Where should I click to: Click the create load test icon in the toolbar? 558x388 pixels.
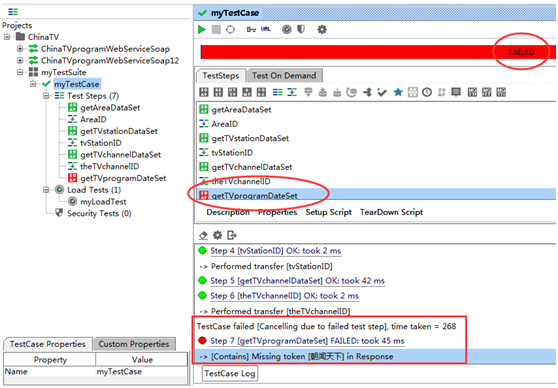coord(286,30)
